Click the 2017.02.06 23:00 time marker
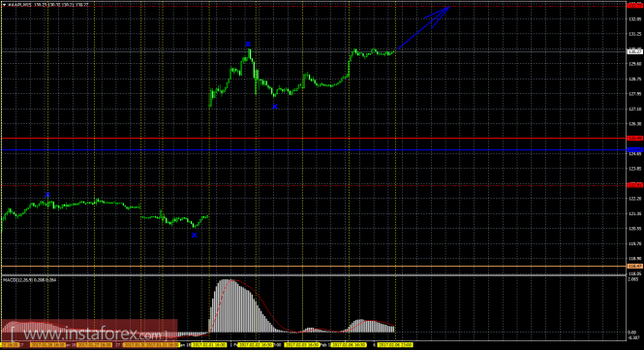The image size is (644, 350). tap(395, 344)
